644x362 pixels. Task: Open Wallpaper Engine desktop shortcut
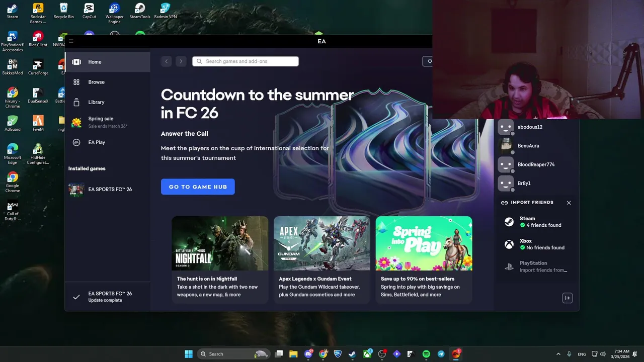114,13
